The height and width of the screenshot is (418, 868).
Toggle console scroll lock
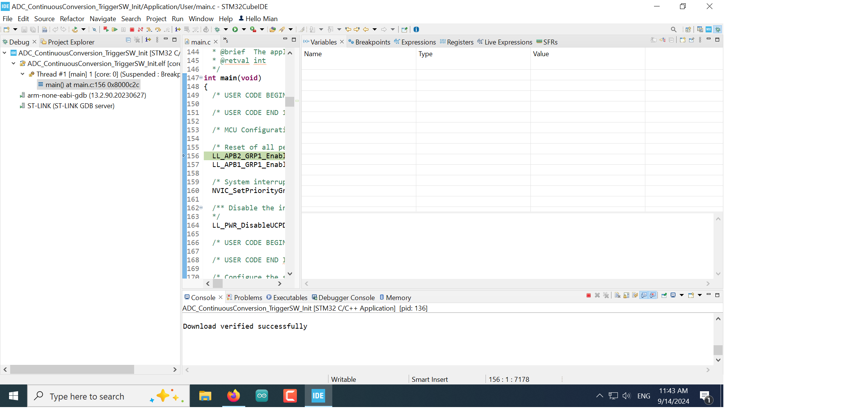pos(626,295)
